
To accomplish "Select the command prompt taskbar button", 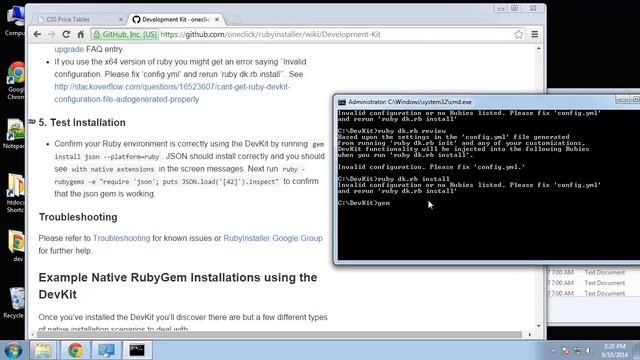I will point(137,350).
